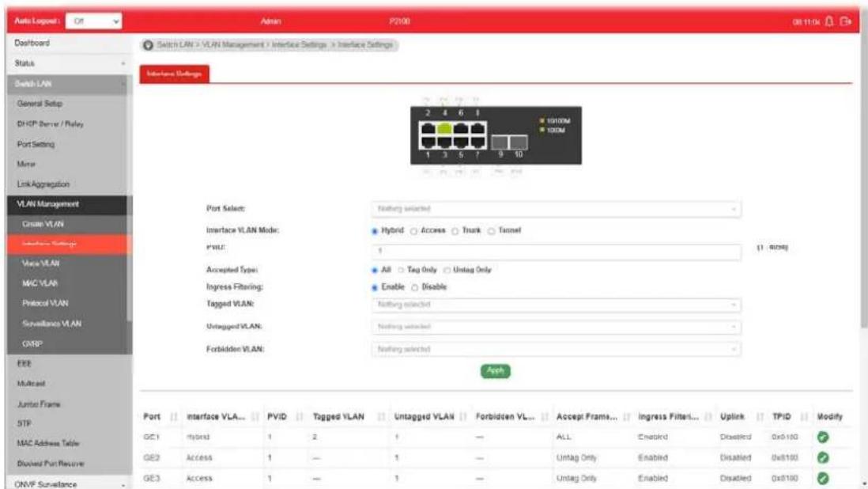The image size is (868, 489).
Task: Expand the Status sidebar section
Action: point(66,63)
